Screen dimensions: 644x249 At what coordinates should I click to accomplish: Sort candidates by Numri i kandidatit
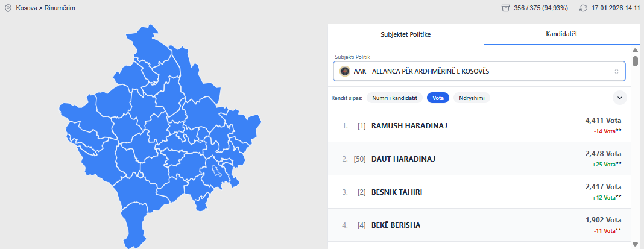coord(394,98)
